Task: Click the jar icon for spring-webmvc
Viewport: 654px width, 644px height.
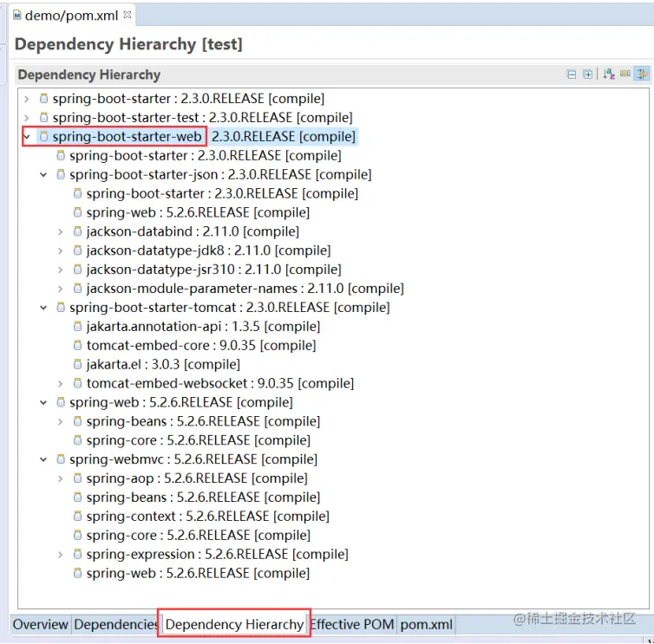Action: [x=61, y=459]
